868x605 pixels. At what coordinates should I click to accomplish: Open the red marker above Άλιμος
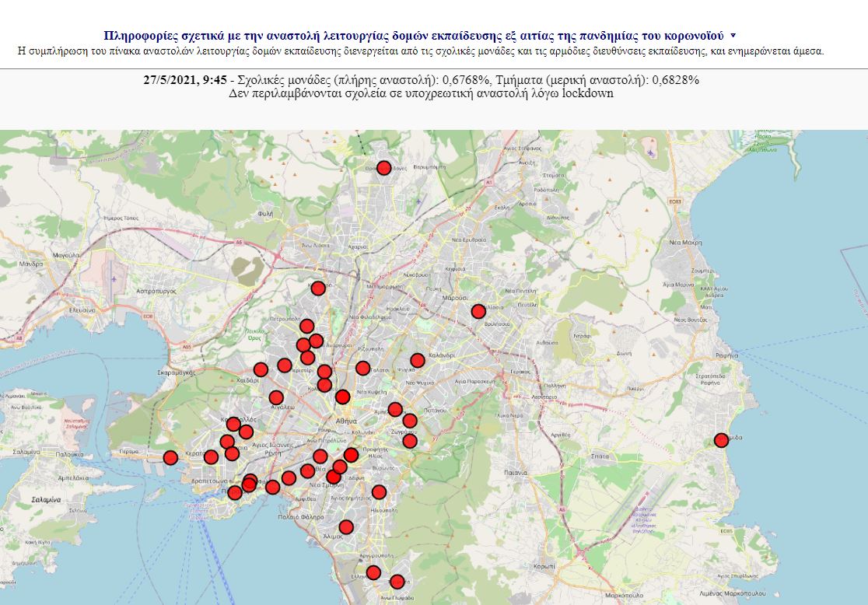pos(346,526)
